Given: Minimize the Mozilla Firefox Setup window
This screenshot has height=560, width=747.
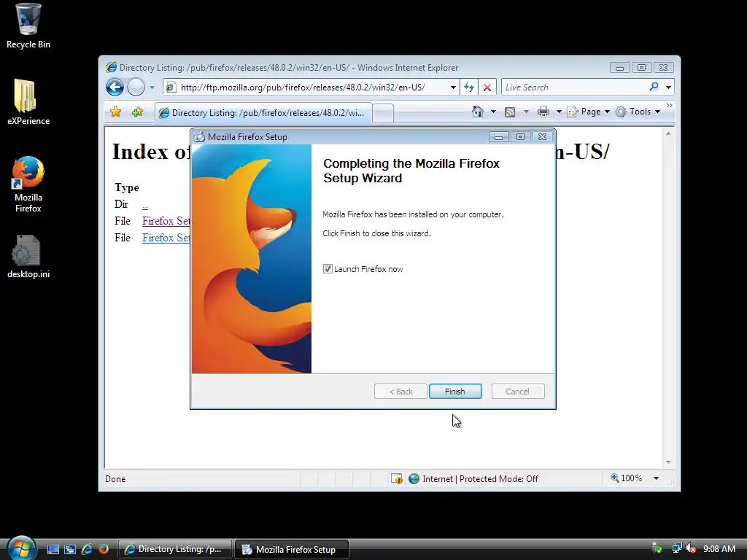Looking at the screenshot, I should pyautogui.click(x=498, y=137).
